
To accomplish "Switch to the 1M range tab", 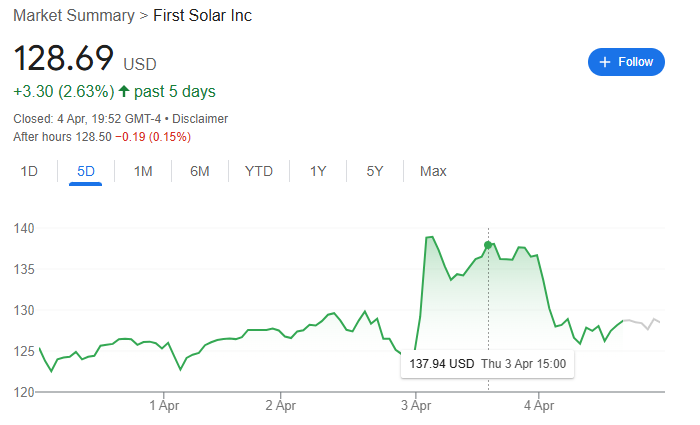I will [143, 171].
